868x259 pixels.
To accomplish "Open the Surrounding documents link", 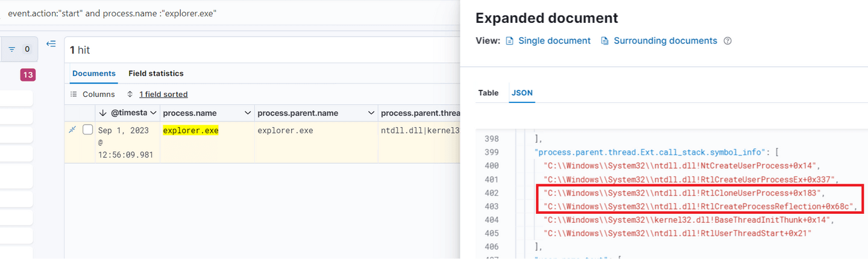I will 665,41.
